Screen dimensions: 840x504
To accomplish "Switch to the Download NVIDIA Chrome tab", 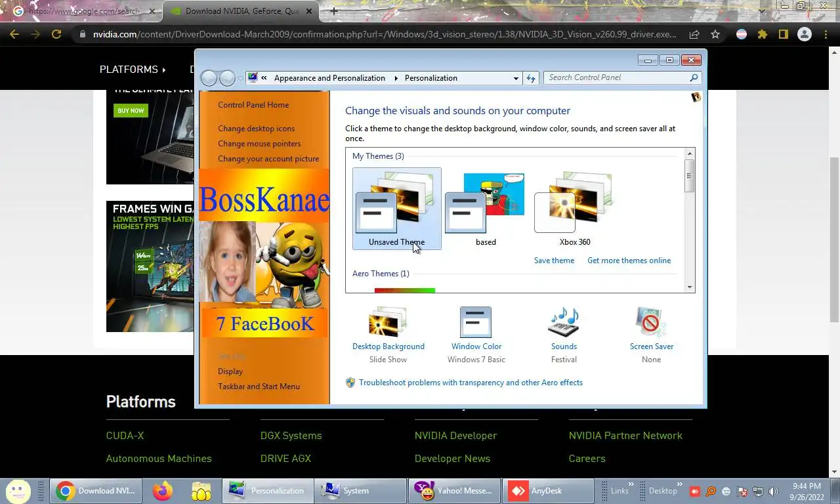I will pos(240,11).
